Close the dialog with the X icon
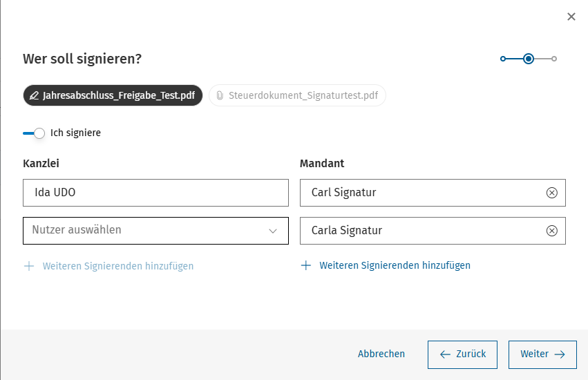Viewport: 588px width, 380px height. click(x=571, y=17)
